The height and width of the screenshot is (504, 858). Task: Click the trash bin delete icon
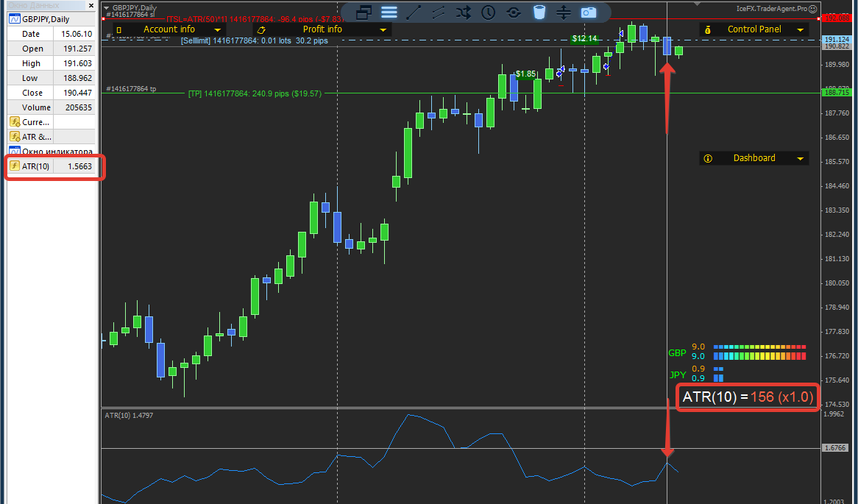(x=539, y=12)
